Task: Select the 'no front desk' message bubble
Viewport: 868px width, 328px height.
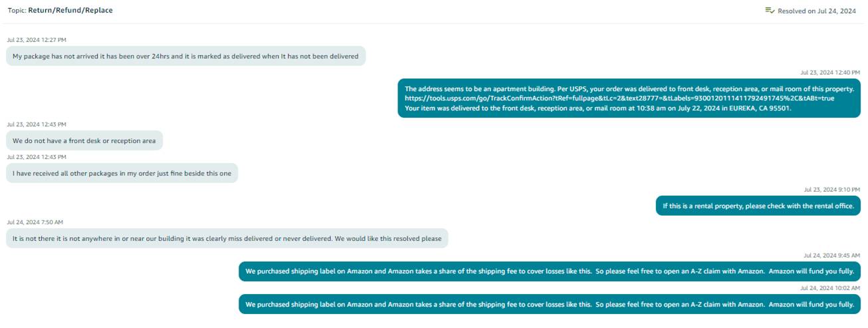Action: click(84, 141)
